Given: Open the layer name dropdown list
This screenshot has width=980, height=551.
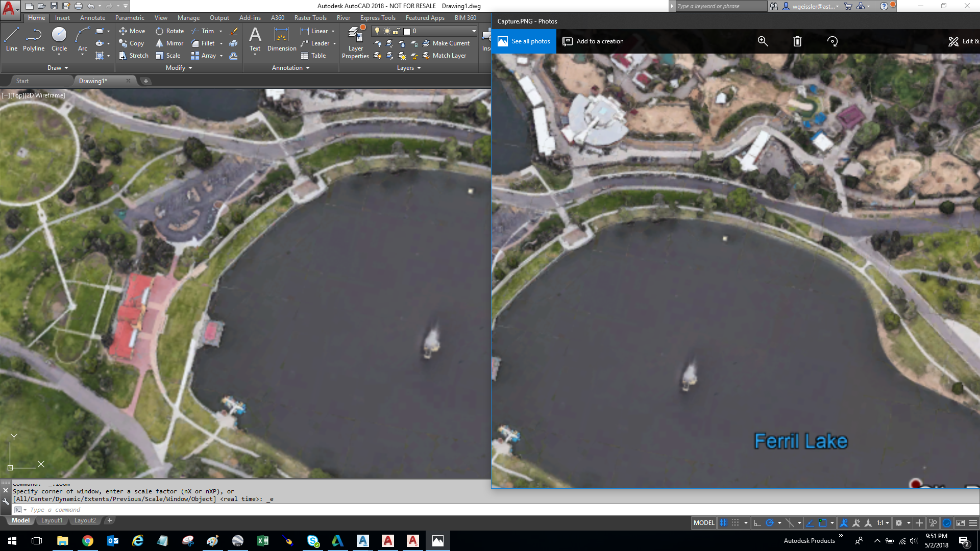Looking at the screenshot, I should (x=474, y=31).
